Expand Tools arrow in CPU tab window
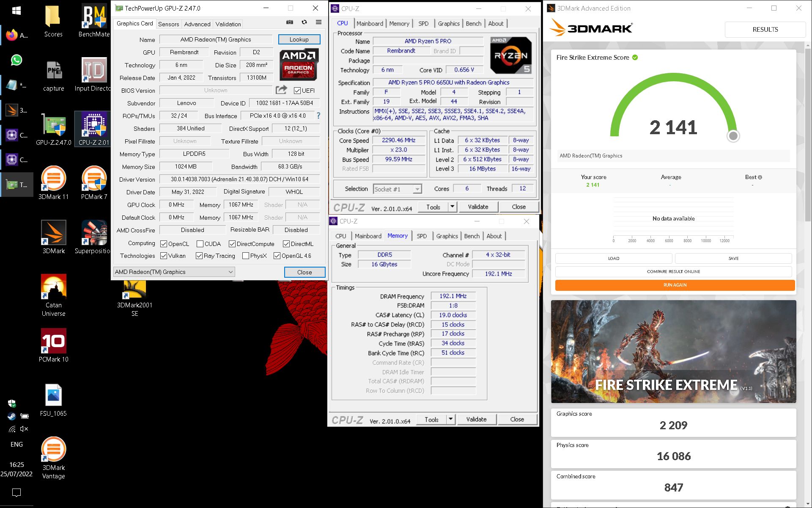The width and height of the screenshot is (812, 508). [452, 207]
